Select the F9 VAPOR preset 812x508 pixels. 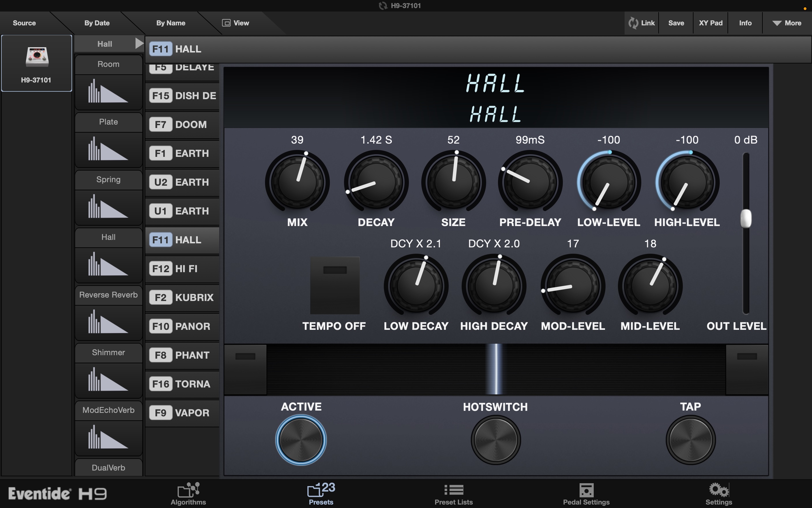coord(183,413)
